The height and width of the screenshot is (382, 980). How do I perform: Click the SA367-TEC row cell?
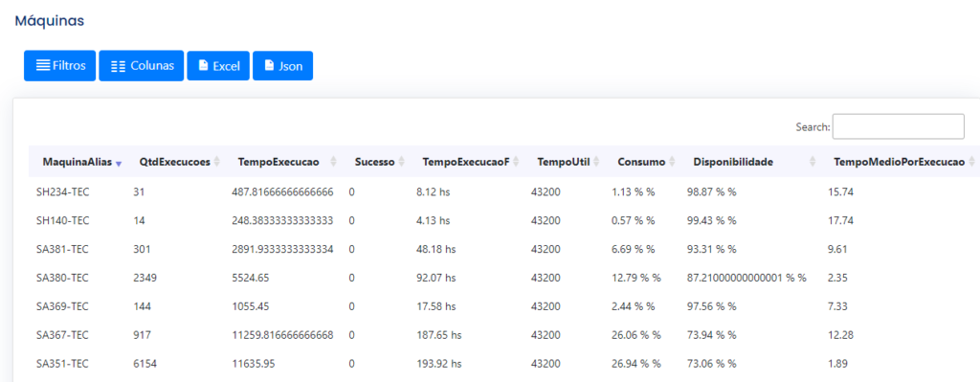click(62, 335)
